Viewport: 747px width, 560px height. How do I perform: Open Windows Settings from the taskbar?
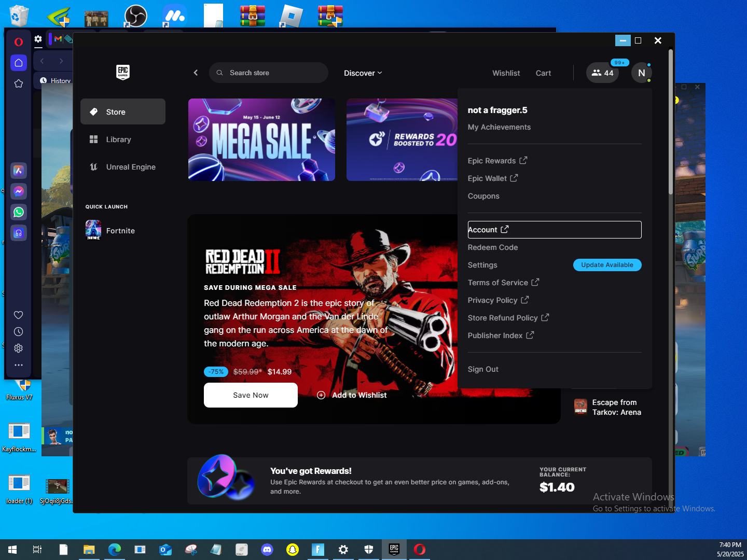coord(343,550)
